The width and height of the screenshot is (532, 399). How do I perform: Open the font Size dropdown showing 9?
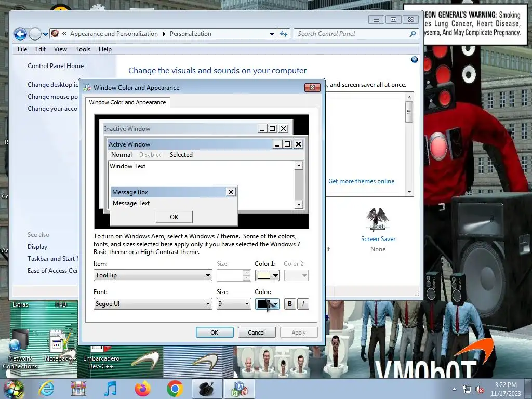pyautogui.click(x=234, y=303)
